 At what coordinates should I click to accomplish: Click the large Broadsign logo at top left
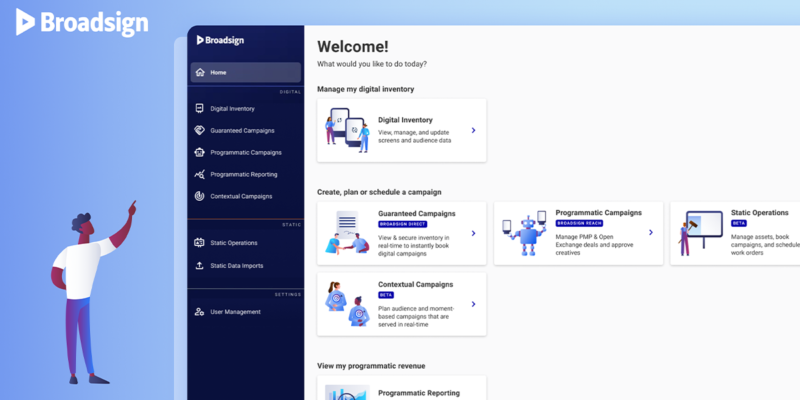[82, 22]
